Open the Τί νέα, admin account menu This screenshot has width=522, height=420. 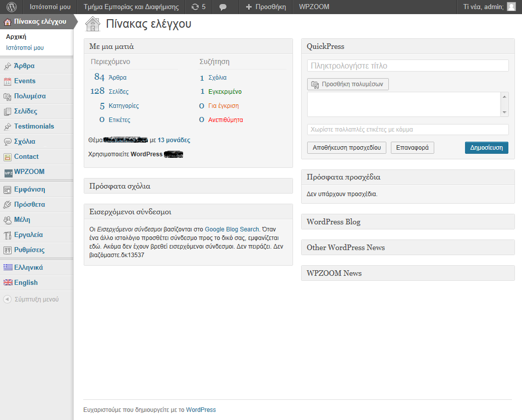click(489, 7)
